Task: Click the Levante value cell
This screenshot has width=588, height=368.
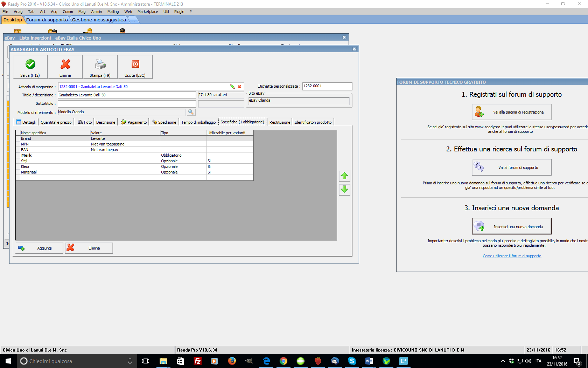Action: [x=125, y=138]
